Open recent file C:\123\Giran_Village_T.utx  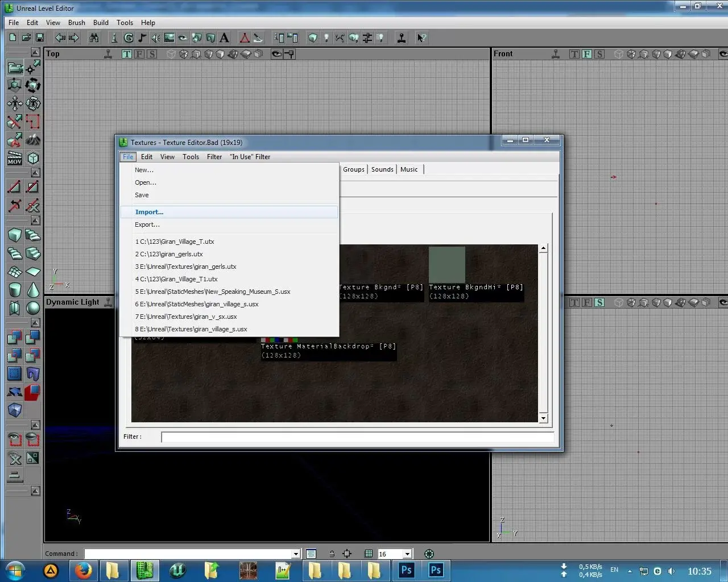(x=229, y=242)
